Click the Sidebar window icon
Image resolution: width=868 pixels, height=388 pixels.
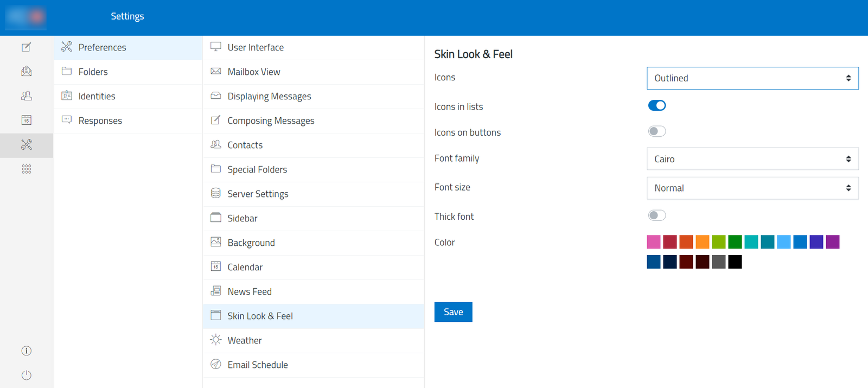(215, 218)
